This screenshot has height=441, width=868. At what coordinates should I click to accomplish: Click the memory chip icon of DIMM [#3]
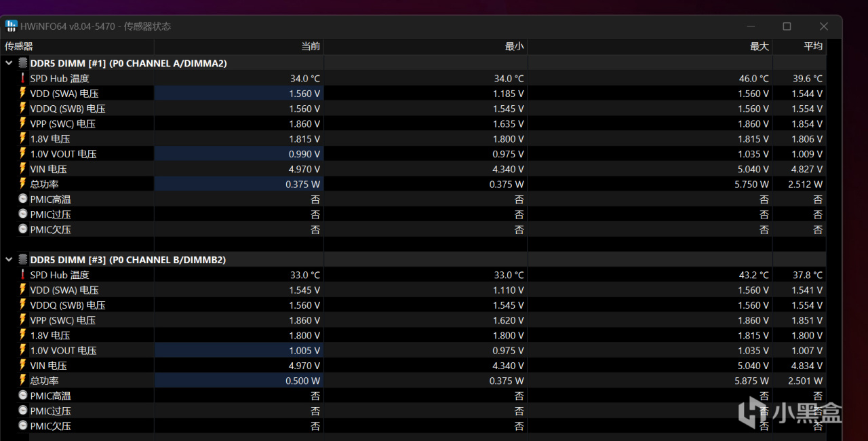coord(23,260)
